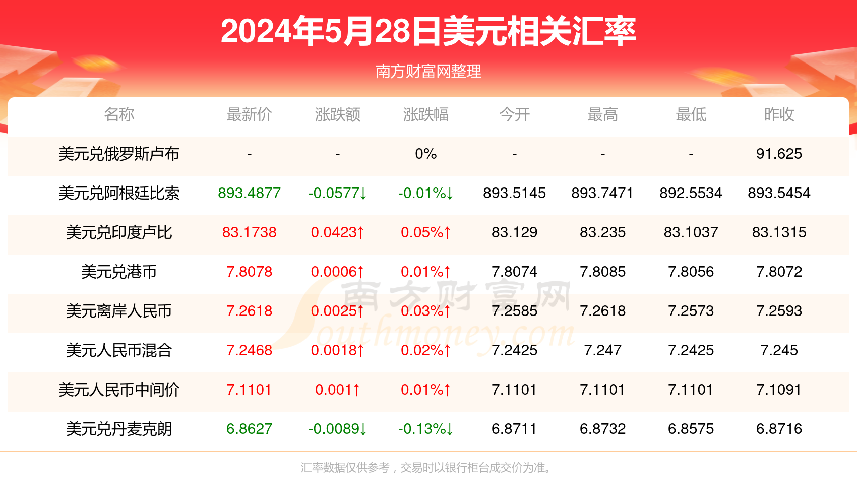Click the latest price 6.8627
857x504 pixels.
250,429
